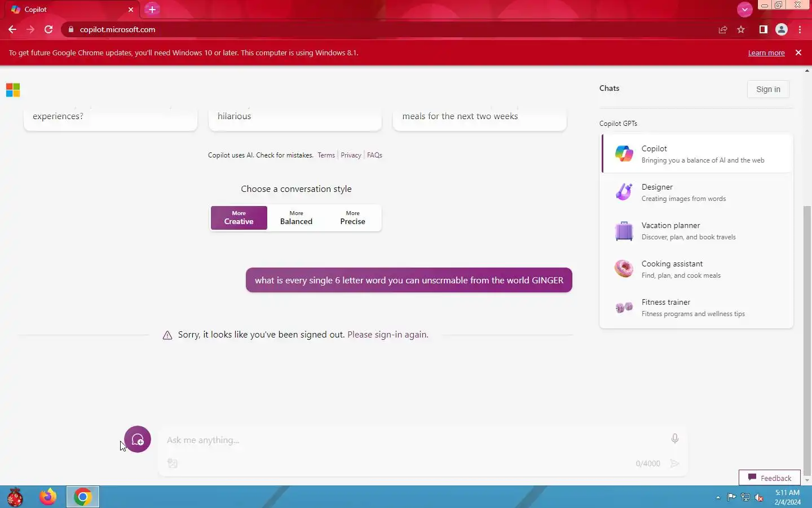This screenshot has height=508, width=812.
Task: Select Designer in the GPTs list
Action: 697,192
